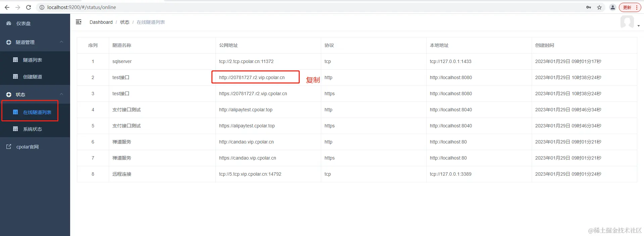Click the 更新 update button

(630, 7)
